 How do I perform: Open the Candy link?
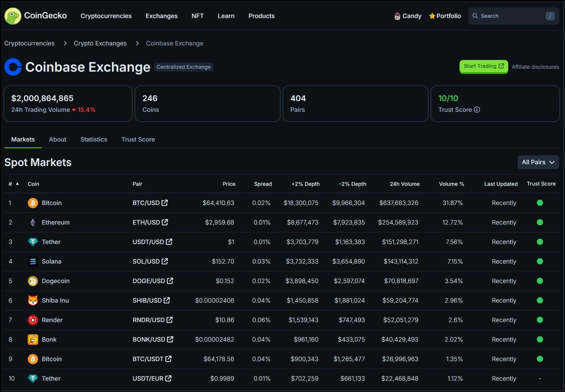coord(408,16)
